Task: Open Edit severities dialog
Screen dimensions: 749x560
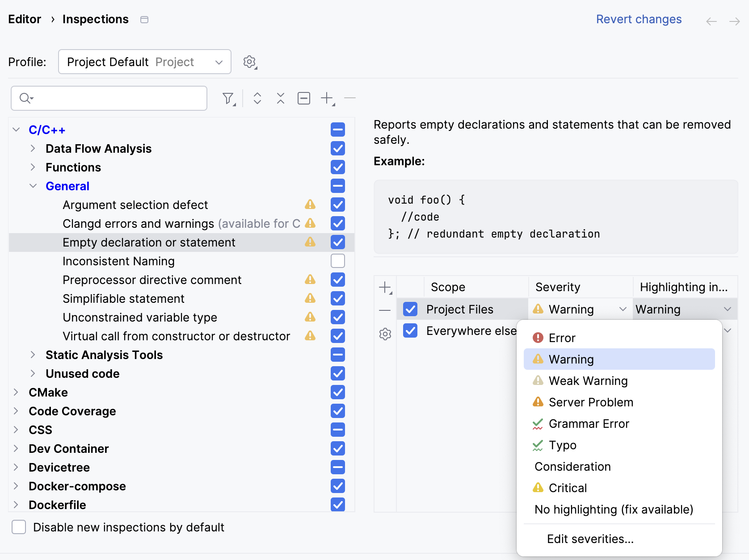Action: (590, 539)
